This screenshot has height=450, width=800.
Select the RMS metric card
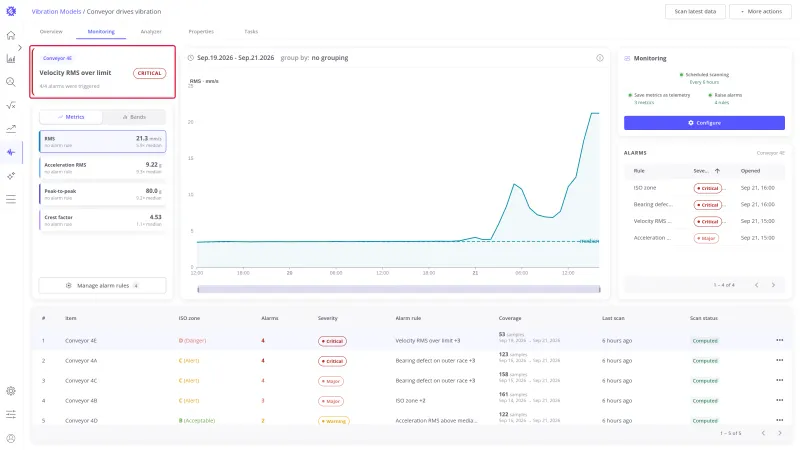click(103, 141)
